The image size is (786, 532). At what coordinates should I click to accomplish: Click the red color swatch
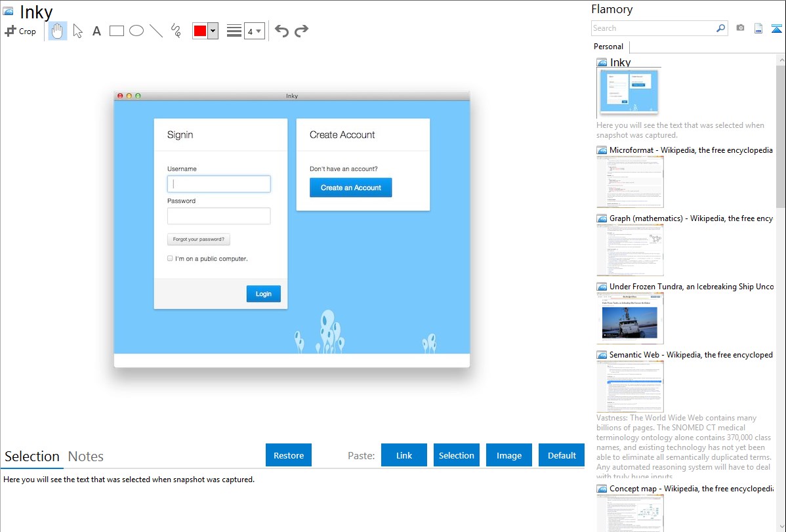click(x=200, y=31)
